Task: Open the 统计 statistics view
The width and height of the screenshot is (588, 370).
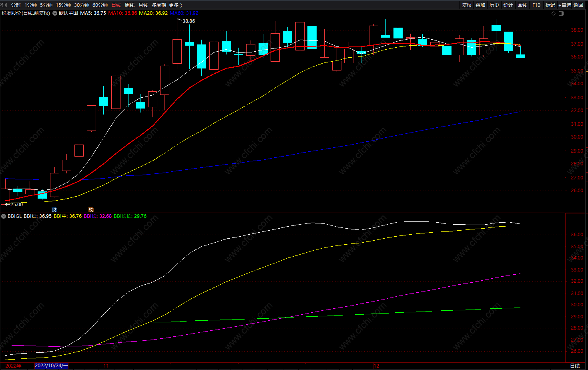Action: click(x=508, y=5)
